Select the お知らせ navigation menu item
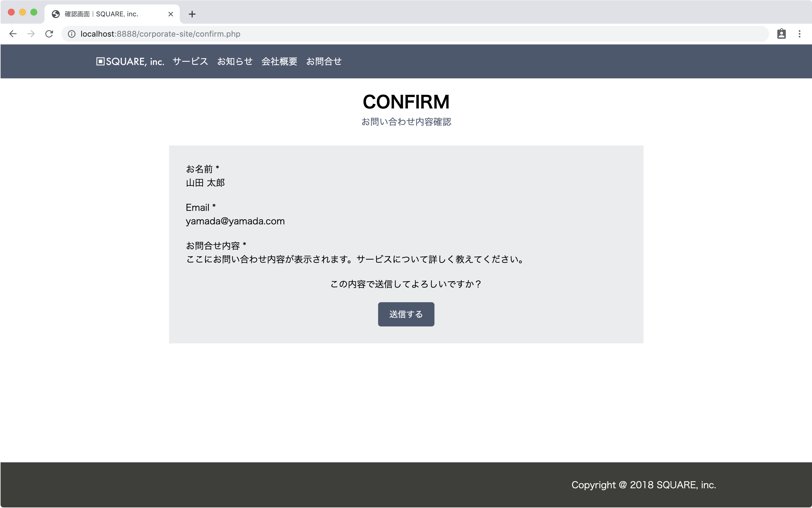The height and width of the screenshot is (508, 812). click(x=235, y=61)
